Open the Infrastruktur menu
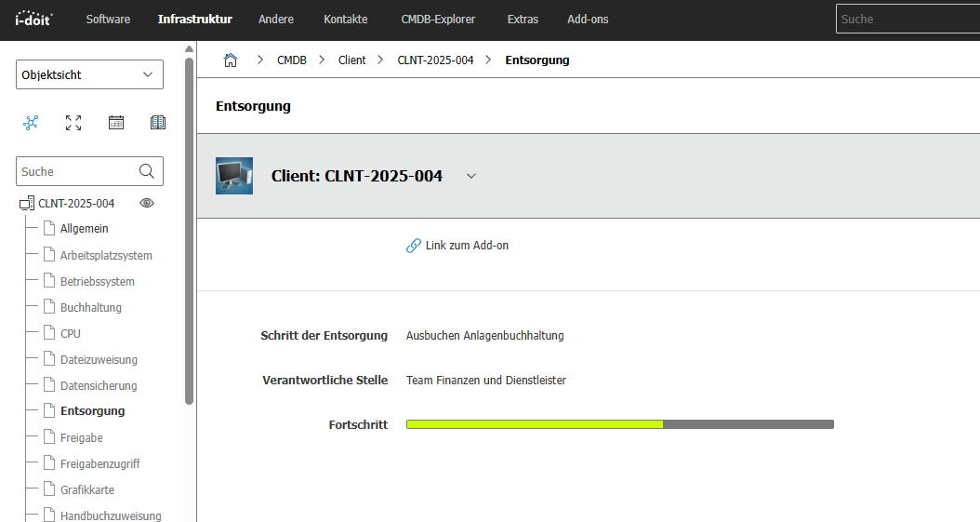The image size is (980, 522). [x=195, y=20]
